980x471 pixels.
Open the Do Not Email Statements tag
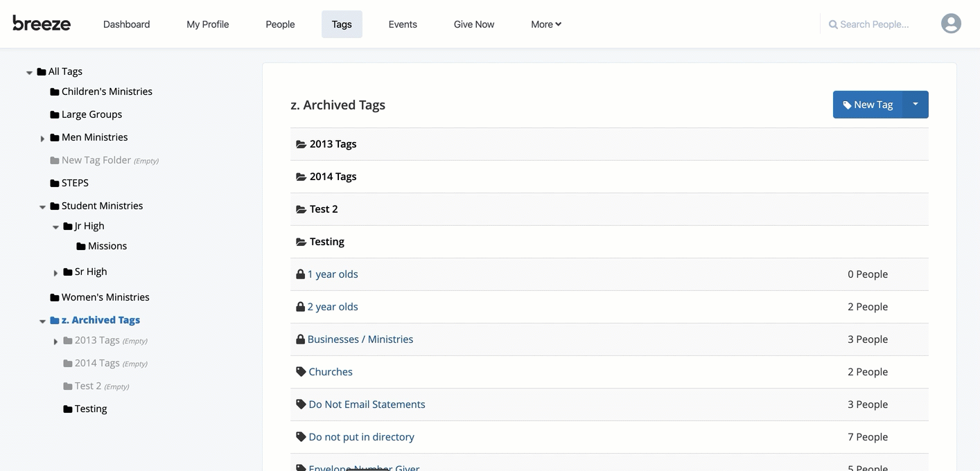(x=367, y=404)
